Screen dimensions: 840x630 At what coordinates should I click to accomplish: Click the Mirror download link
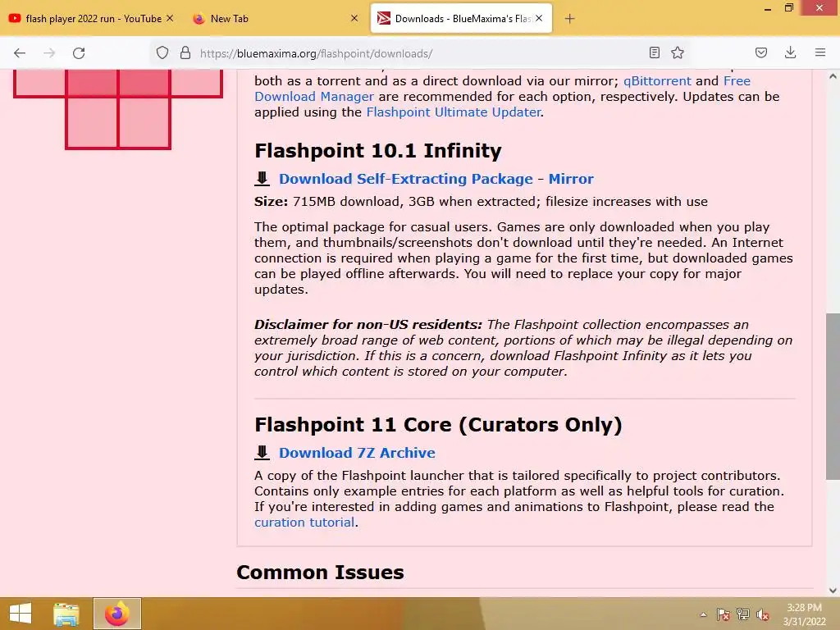[x=571, y=179]
